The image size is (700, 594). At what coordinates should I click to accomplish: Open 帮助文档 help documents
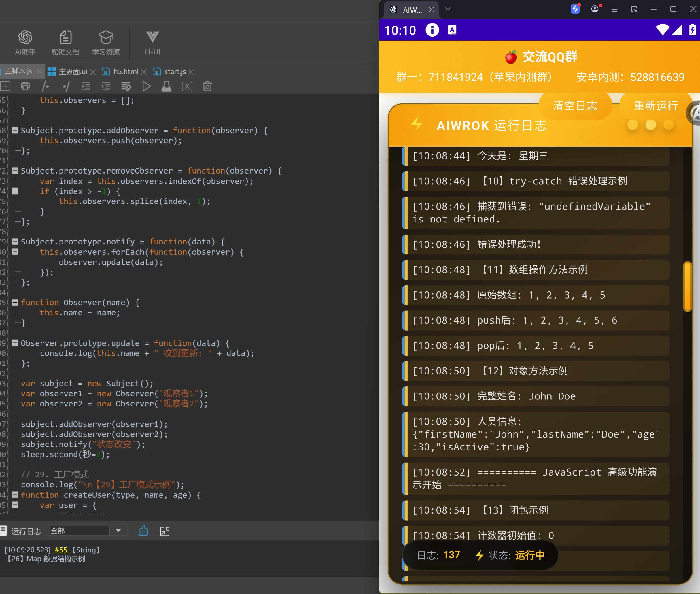click(66, 43)
